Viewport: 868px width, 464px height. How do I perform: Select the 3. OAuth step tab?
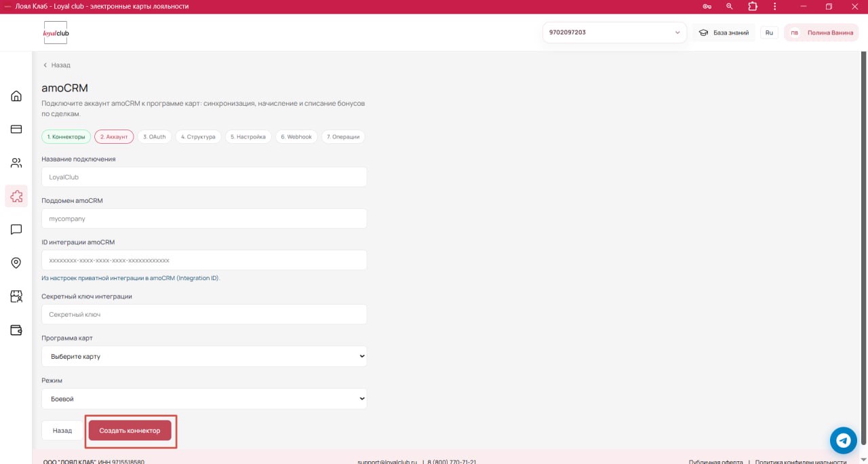coord(155,137)
